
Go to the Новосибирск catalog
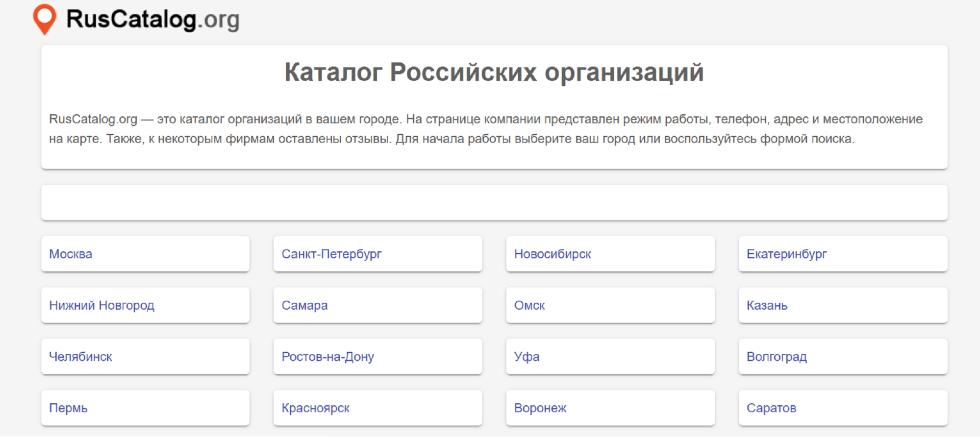click(553, 254)
